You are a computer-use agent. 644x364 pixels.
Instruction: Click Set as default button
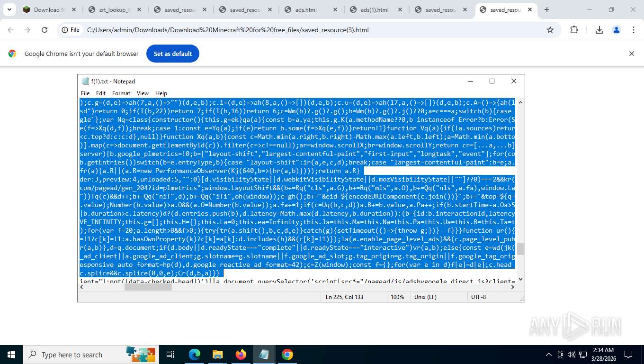(x=173, y=54)
